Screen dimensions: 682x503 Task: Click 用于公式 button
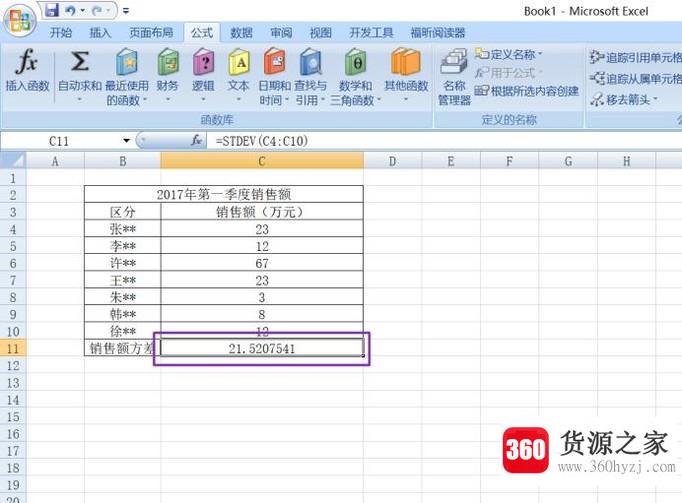click(508, 73)
